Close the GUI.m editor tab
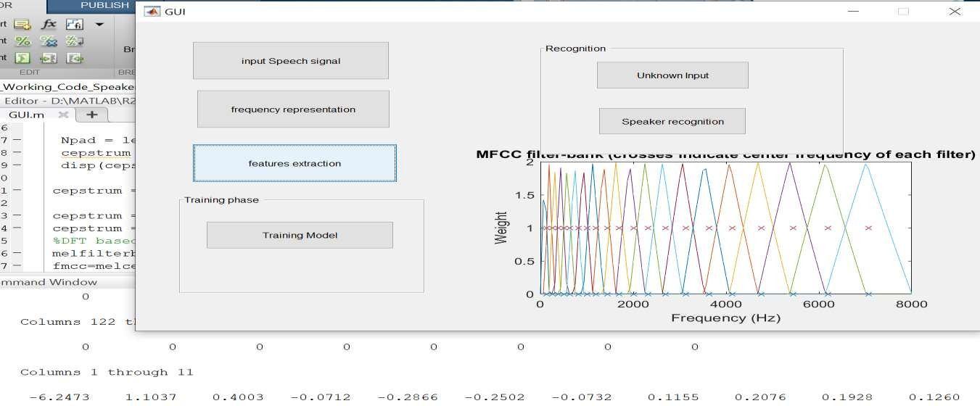Screen dimensions: 980x406 click(62, 115)
